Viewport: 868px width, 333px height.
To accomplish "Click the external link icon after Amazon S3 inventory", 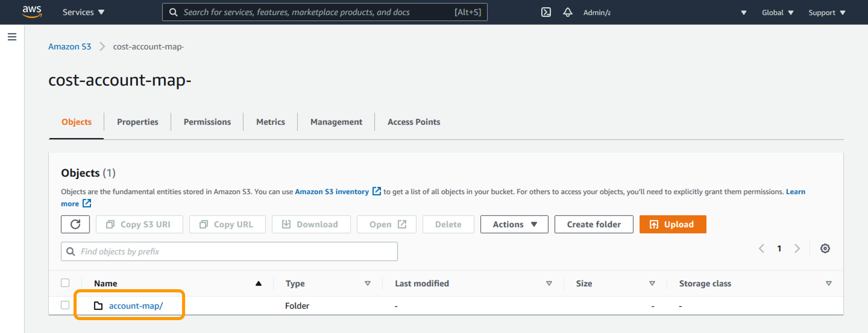I will tap(376, 191).
